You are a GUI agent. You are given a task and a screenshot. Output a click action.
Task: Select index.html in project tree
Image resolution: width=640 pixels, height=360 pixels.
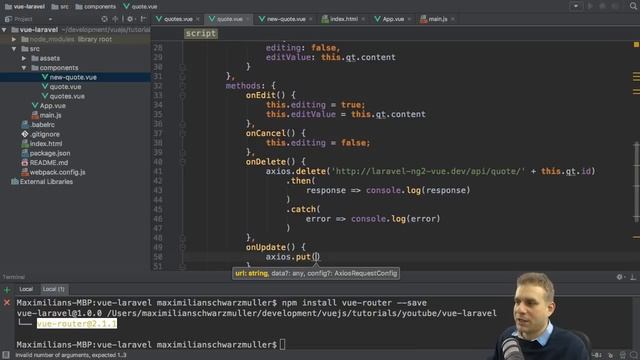(46, 144)
